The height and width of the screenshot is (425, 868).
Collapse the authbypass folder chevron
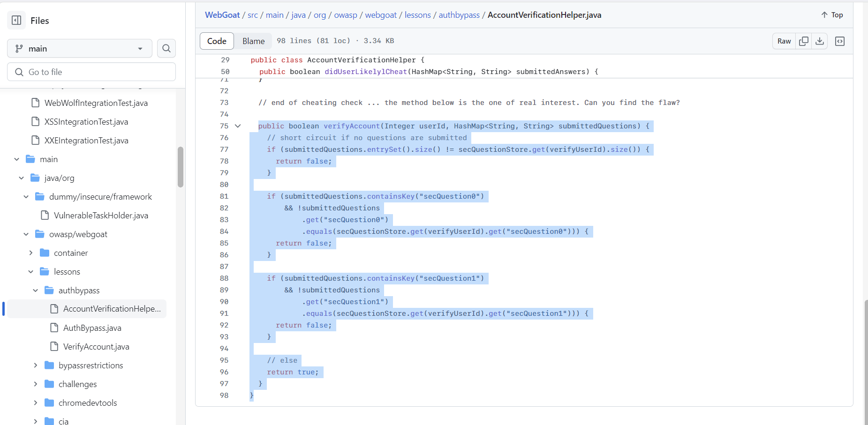[35, 291]
